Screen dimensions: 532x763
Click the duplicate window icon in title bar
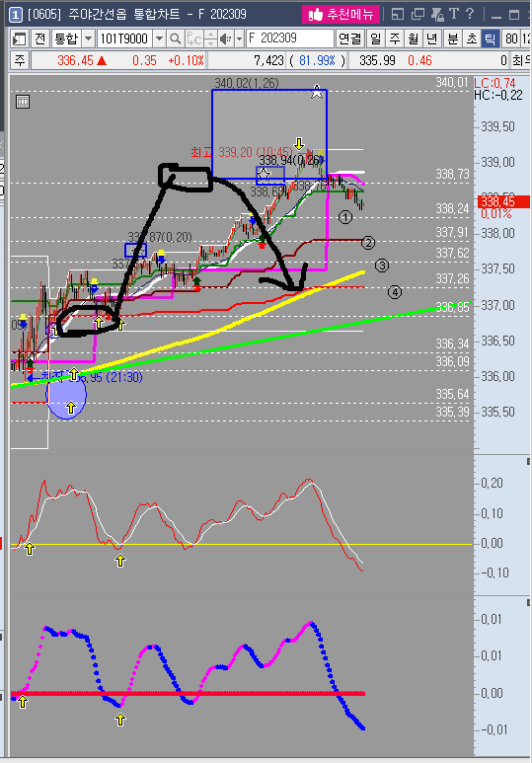(x=418, y=14)
